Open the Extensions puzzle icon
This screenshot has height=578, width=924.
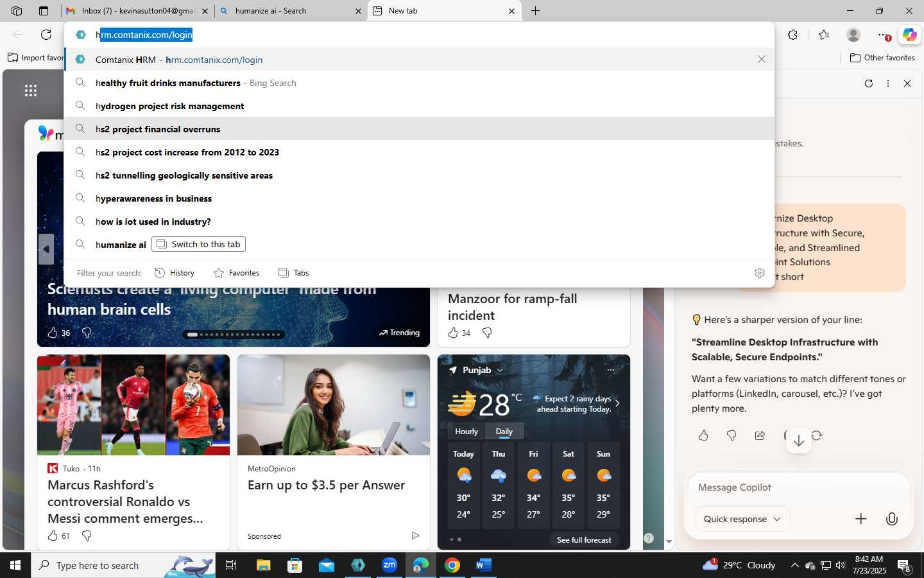(792, 35)
